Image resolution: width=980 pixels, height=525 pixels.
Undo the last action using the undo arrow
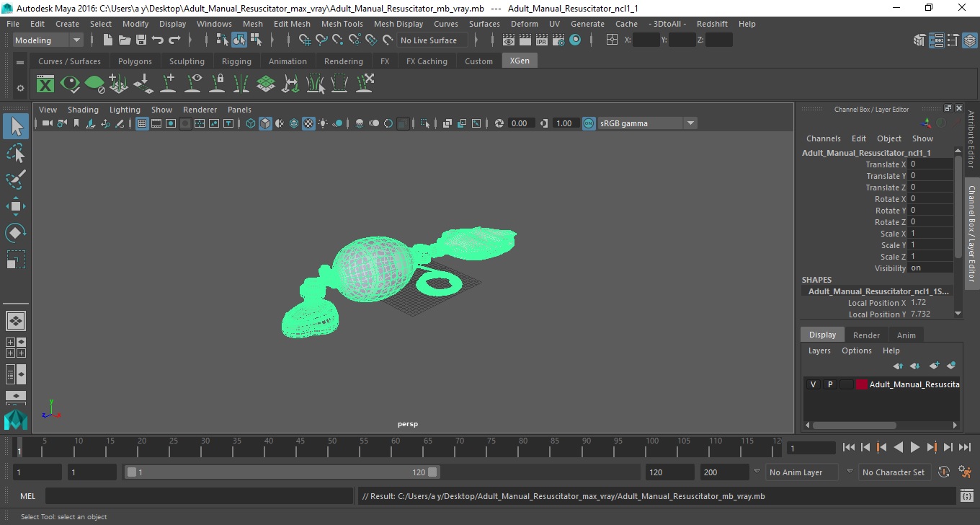158,40
